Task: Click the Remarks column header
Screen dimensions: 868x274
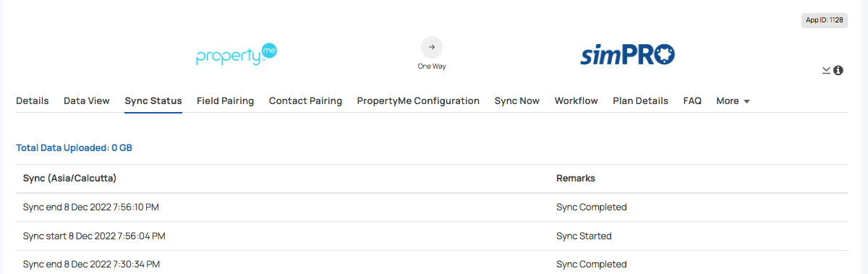Action: (576, 178)
